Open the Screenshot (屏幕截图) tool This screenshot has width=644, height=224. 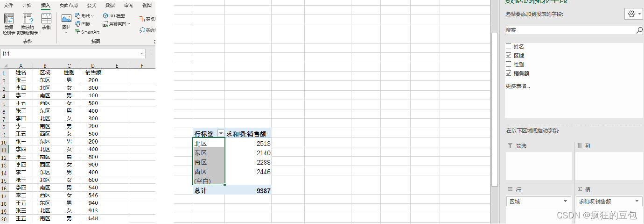[117, 24]
